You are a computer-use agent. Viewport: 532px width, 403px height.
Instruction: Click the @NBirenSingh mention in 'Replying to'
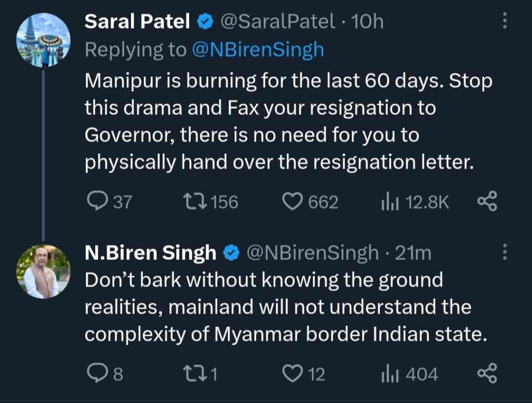(258, 49)
